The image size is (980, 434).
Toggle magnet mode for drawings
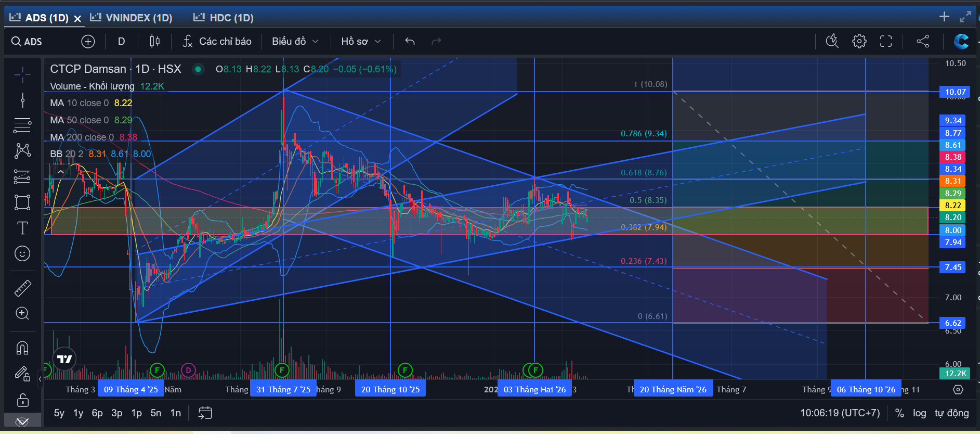click(22, 348)
